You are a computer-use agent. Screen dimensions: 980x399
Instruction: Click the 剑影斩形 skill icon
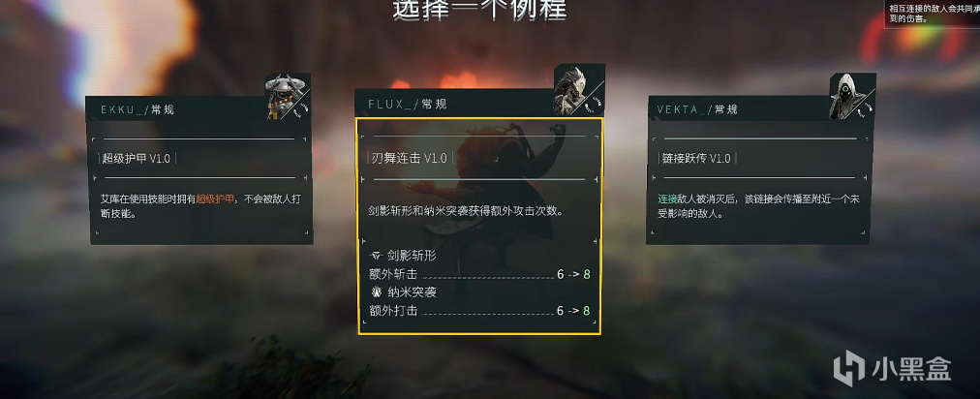(x=377, y=256)
